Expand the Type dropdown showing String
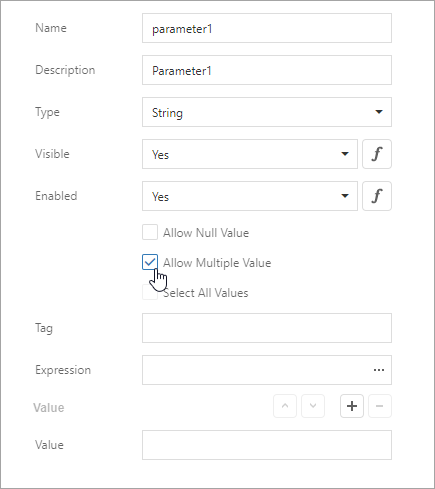This screenshot has height=489, width=435. point(267,112)
